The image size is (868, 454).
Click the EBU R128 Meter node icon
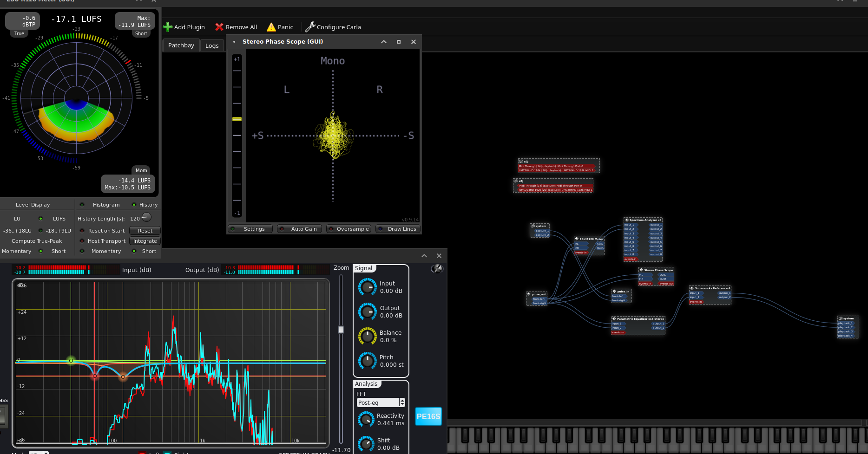click(x=577, y=239)
